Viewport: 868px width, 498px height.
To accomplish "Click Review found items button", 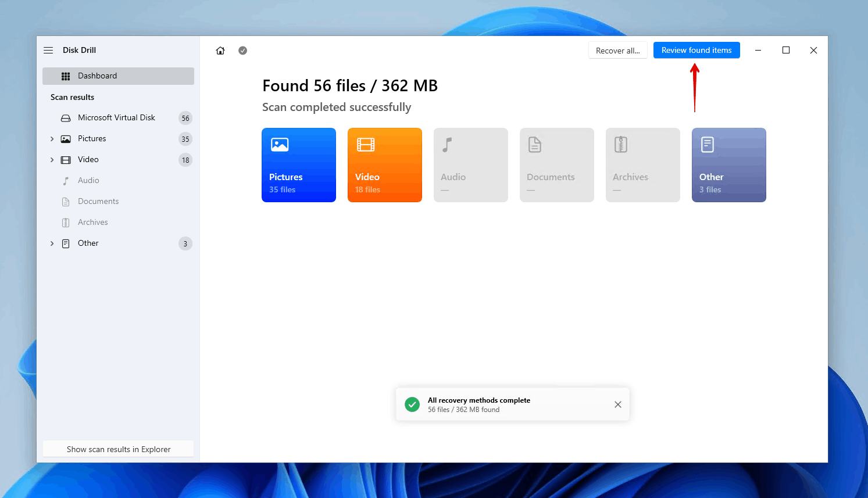I will click(696, 50).
